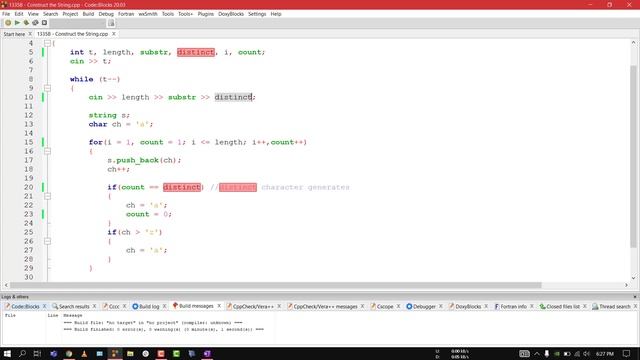Collapse the for loop fold at line 16
This screenshot has height=360, width=640.
47,151
